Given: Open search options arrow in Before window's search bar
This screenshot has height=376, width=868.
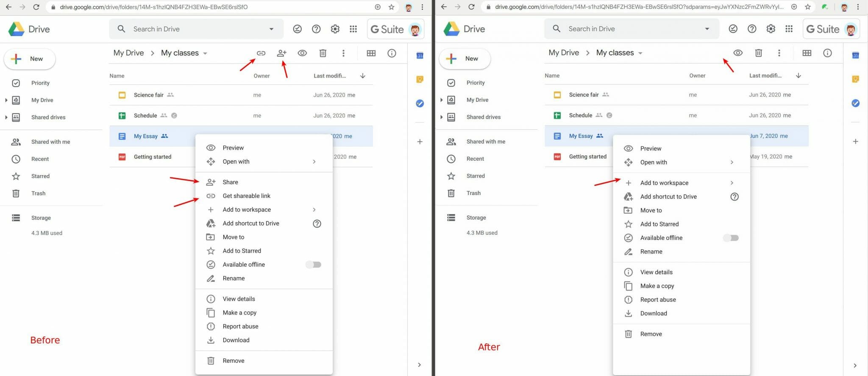Looking at the screenshot, I should tap(271, 29).
